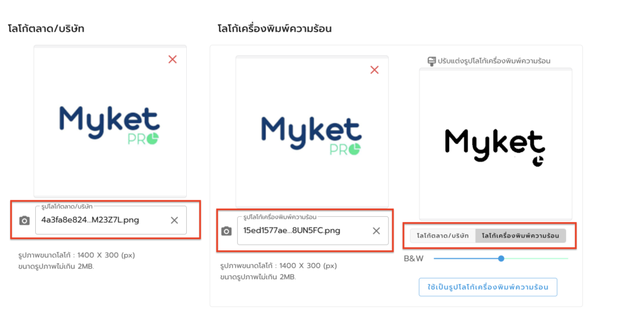Click the B&W label text
Image resolution: width=644 pixels, height=315 pixels.
pyautogui.click(x=414, y=259)
